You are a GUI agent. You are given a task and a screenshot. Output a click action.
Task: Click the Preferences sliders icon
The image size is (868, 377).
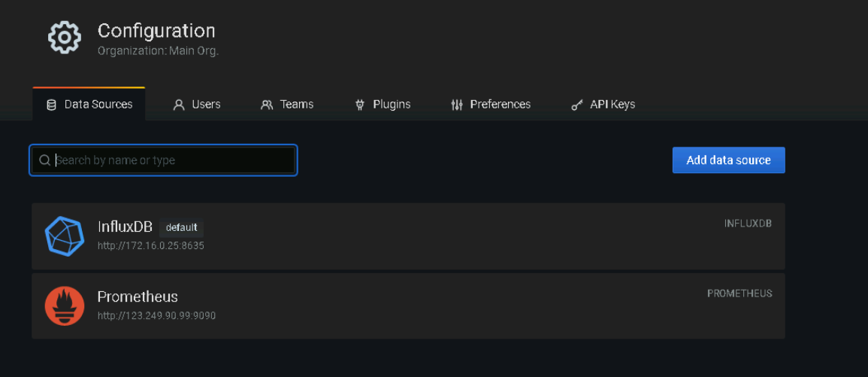pyautogui.click(x=457, y=105)
